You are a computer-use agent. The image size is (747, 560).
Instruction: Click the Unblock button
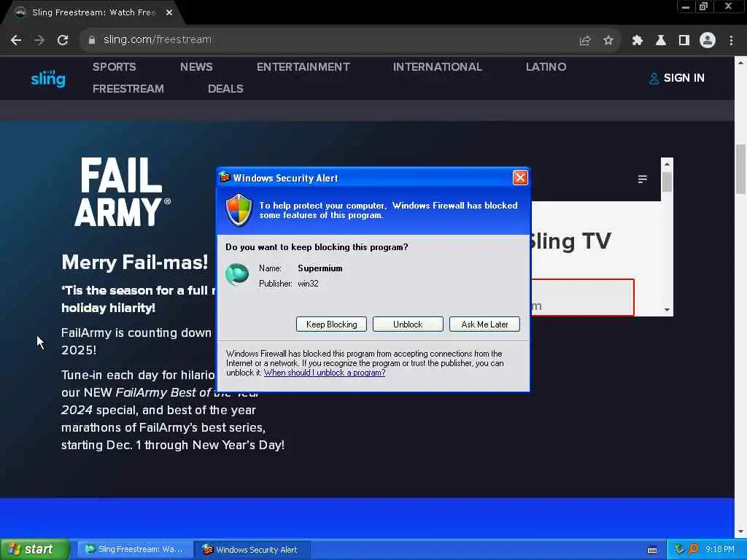[408, 324]
